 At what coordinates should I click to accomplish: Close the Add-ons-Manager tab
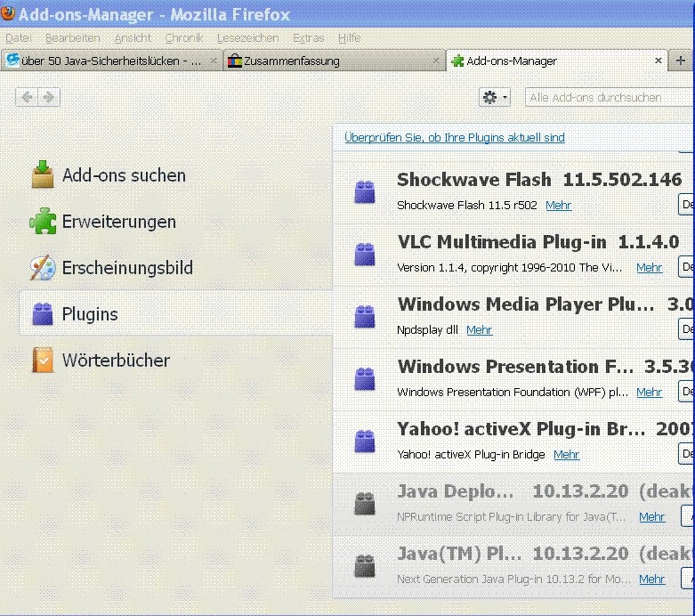point(659,61)
